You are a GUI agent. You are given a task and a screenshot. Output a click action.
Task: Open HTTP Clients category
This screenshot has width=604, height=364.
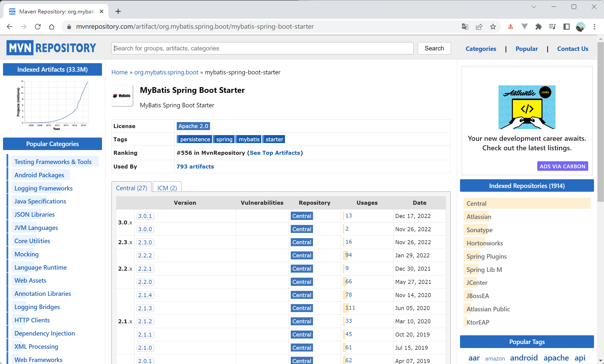click(32, 320)
